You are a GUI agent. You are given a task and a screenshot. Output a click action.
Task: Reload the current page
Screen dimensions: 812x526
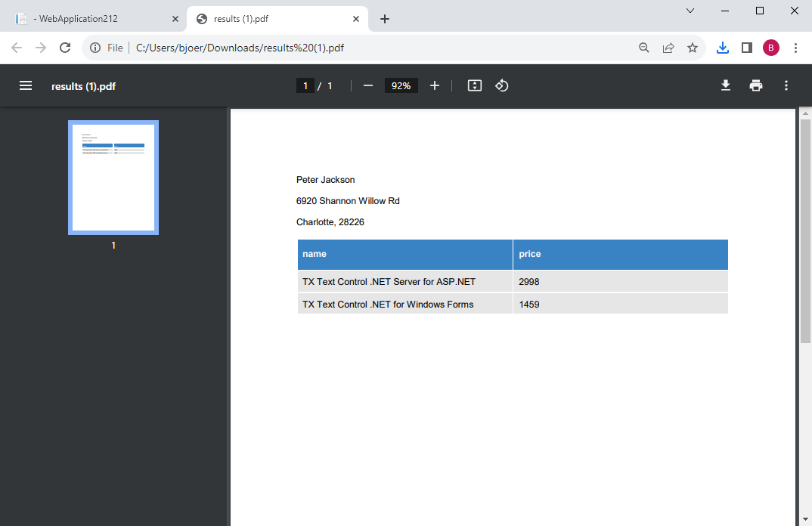(65, 48)
